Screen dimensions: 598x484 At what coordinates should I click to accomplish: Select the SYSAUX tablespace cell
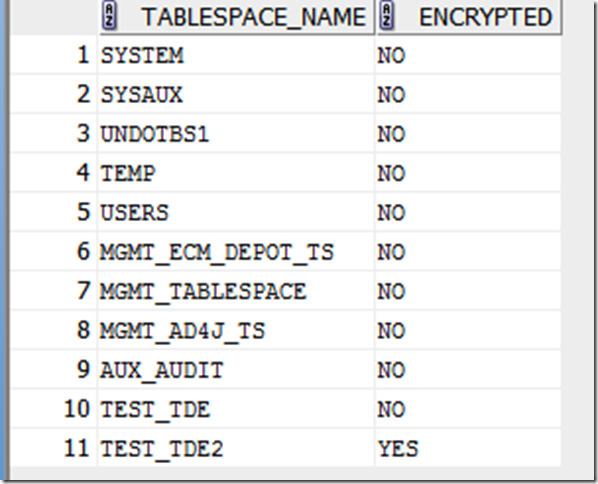click(x=236, y=95)
